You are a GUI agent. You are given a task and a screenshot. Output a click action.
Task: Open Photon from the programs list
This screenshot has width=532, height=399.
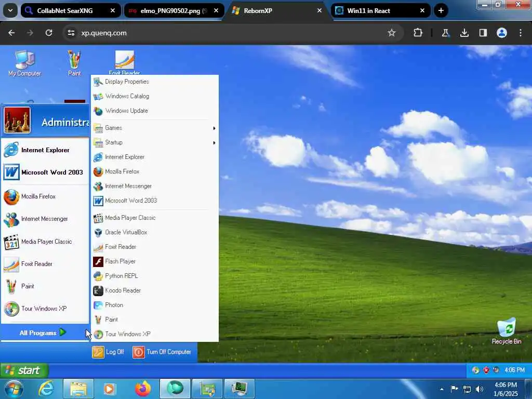pyautogui.click(x=155, y=305)
